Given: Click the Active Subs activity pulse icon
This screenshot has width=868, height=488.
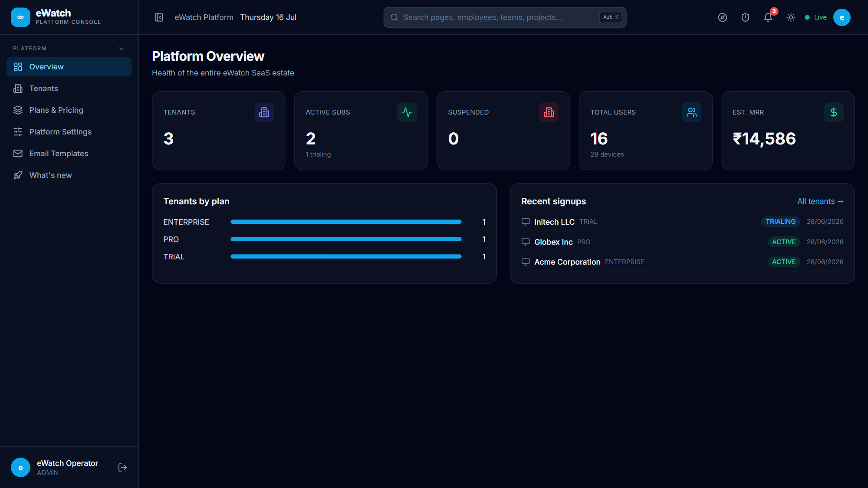Looking at the screenshot, I should click(407, 112).
